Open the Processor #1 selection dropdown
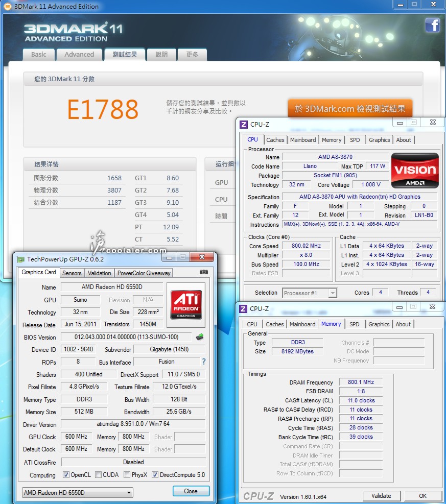This screenshot has height=504, width=446. click(x=310, y=293)
